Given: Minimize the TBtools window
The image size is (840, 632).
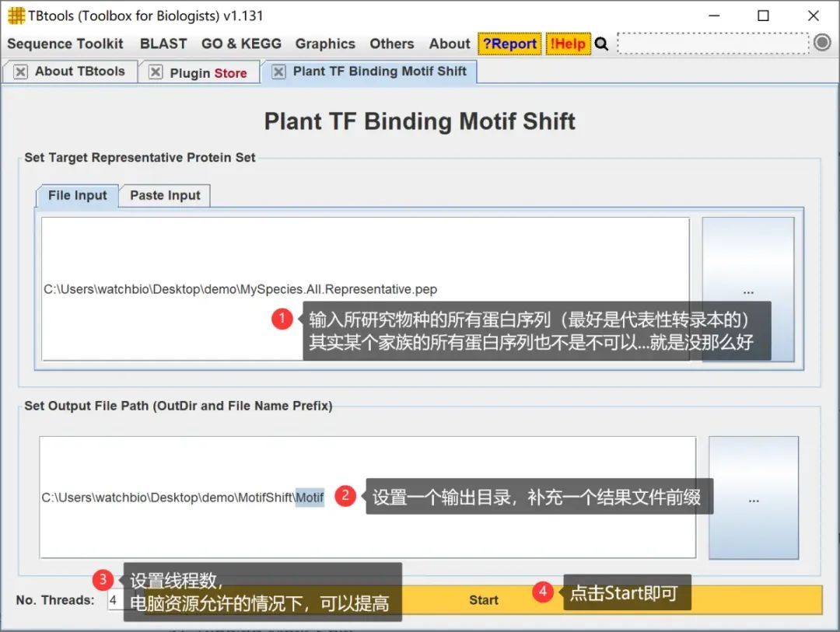Looking at the screenshot, I should [714, 16].
